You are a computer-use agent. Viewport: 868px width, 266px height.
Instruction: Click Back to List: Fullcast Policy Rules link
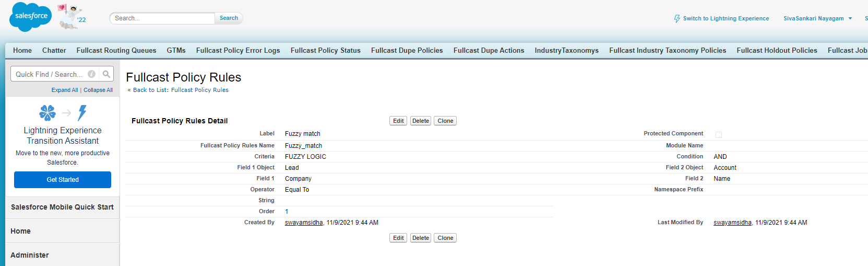(x=181, y=90)
